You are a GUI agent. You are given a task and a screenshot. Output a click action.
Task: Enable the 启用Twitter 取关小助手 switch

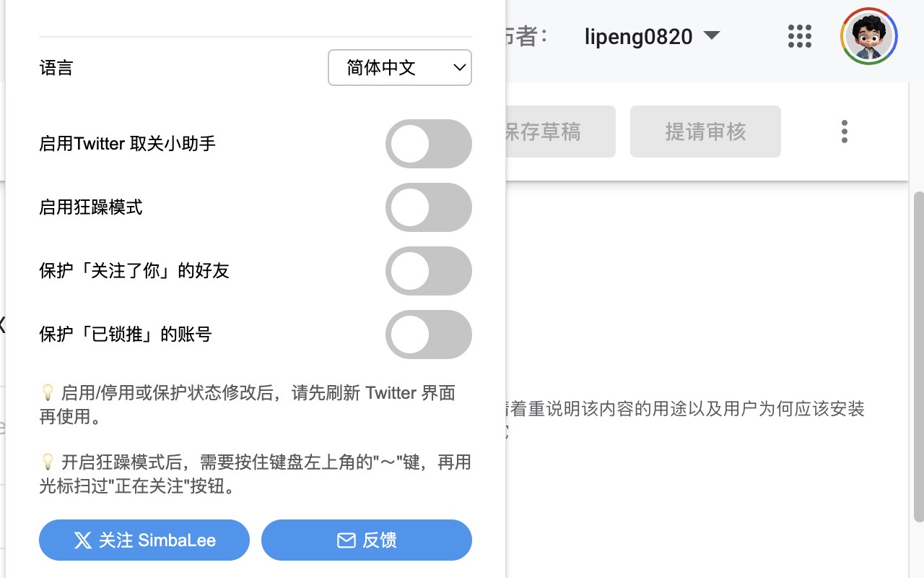point(428,144)
